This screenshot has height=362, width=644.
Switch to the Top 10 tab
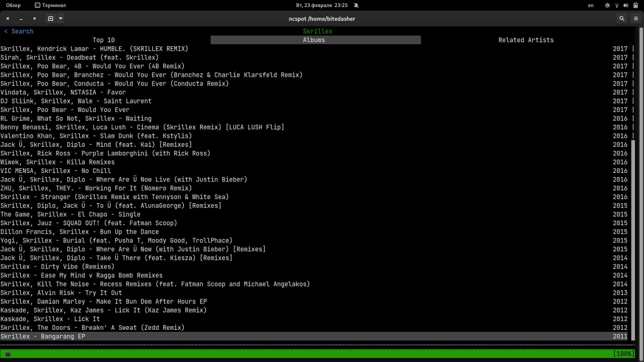[104, 40]
